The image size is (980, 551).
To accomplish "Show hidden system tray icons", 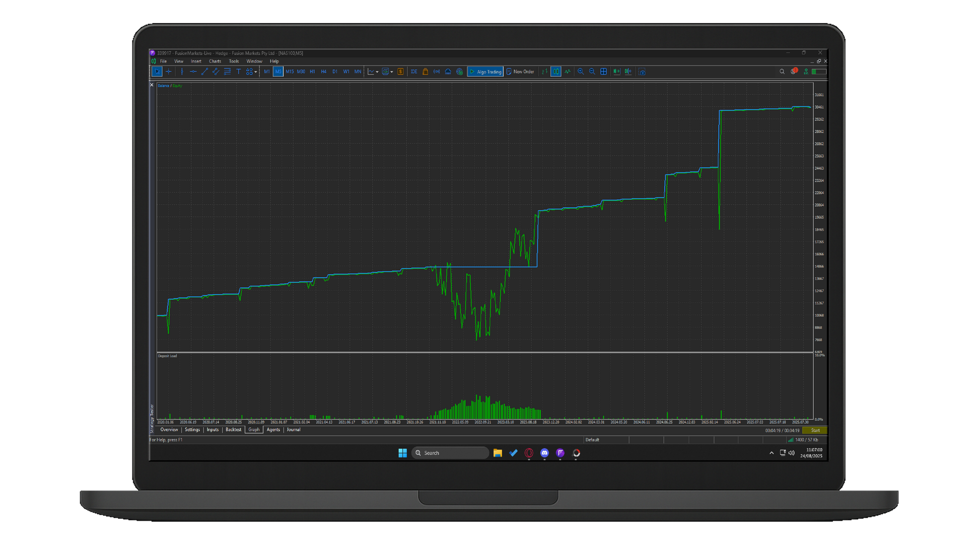I will 772,453.
